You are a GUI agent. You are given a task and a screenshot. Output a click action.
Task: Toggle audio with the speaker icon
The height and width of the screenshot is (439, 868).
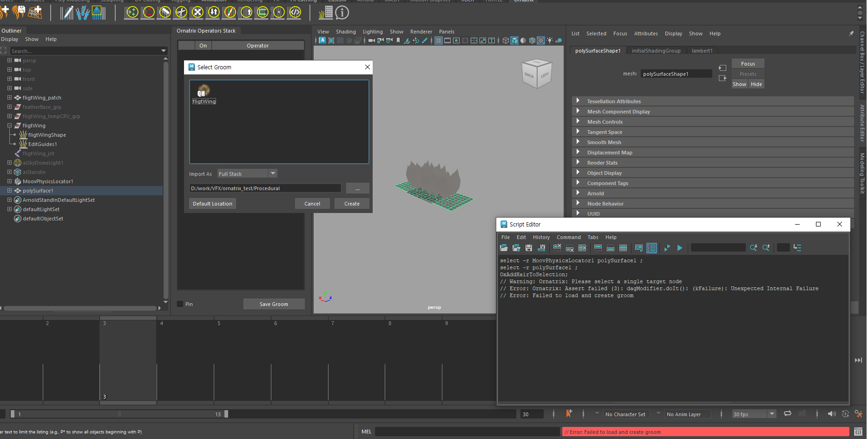point(831,414)
